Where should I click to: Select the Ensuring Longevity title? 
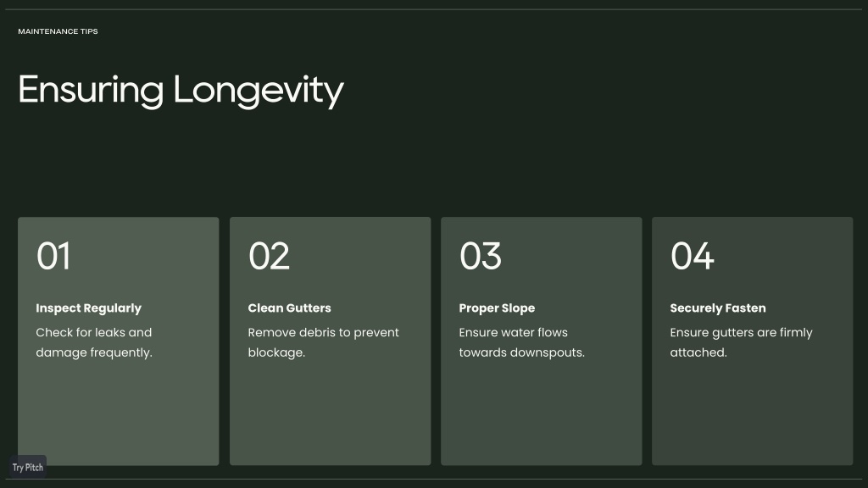coord(181,91)
